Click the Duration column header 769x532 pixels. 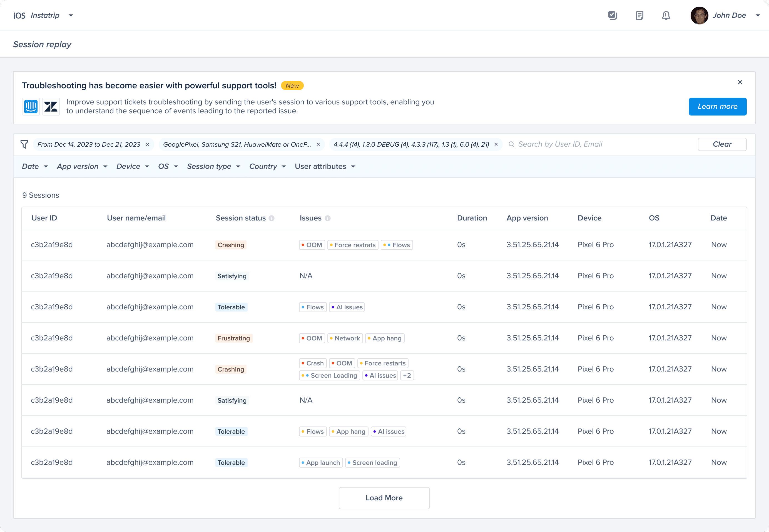(x=472, y=218)
